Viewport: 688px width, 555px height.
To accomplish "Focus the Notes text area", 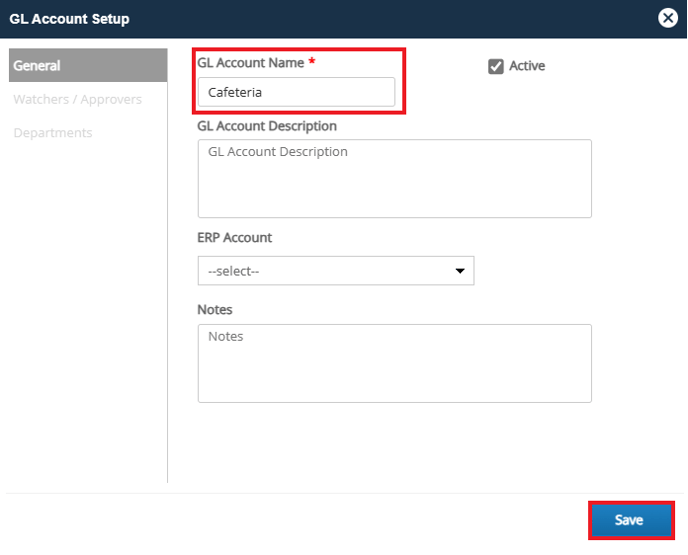I will pyautogui.click(x=394, y=363).
